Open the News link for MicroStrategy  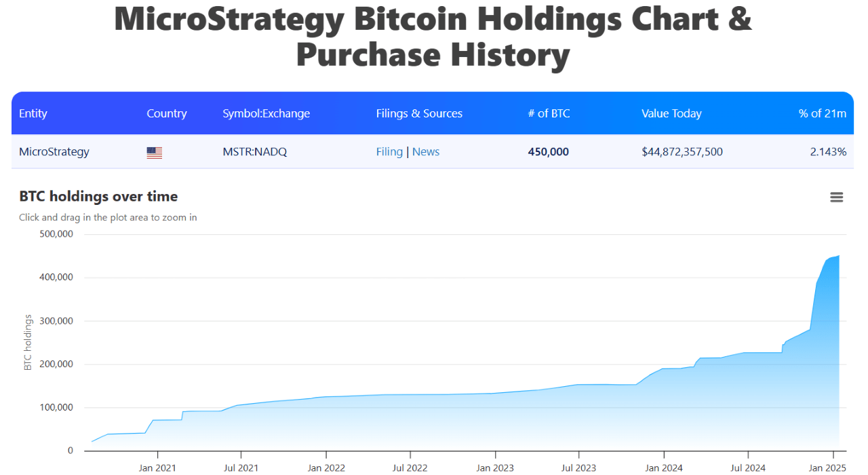pyautogui.click(x=426, y=152)
